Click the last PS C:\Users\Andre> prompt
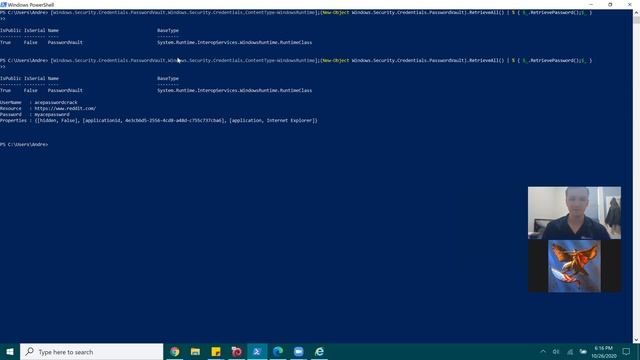This screenshot has height=360, width=640. click(x=24, y=144)
